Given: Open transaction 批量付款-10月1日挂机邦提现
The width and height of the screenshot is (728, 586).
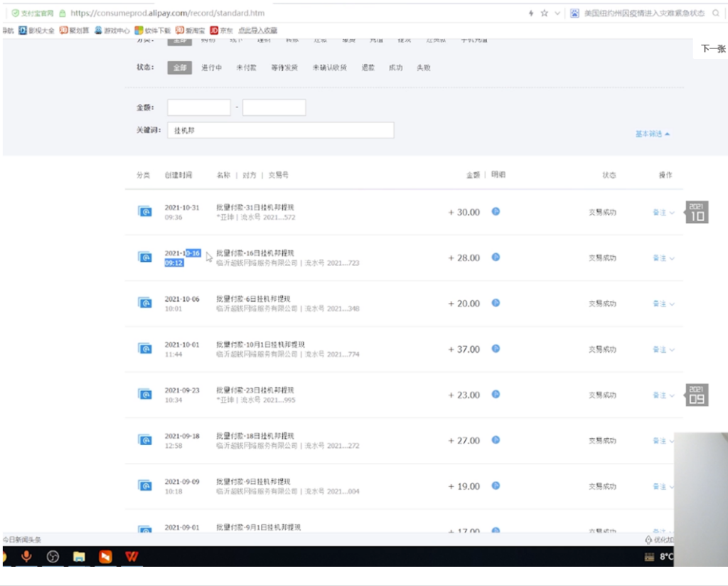Looking at the screenshot, I should click(x=260, y=344).
